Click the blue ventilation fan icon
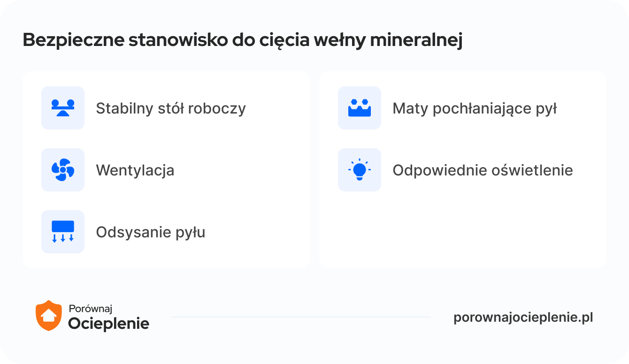Screen dimensions: 629x364 63,170
